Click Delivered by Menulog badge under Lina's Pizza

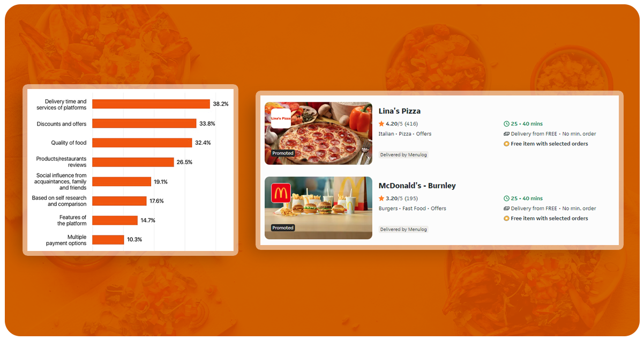point(404,155)
